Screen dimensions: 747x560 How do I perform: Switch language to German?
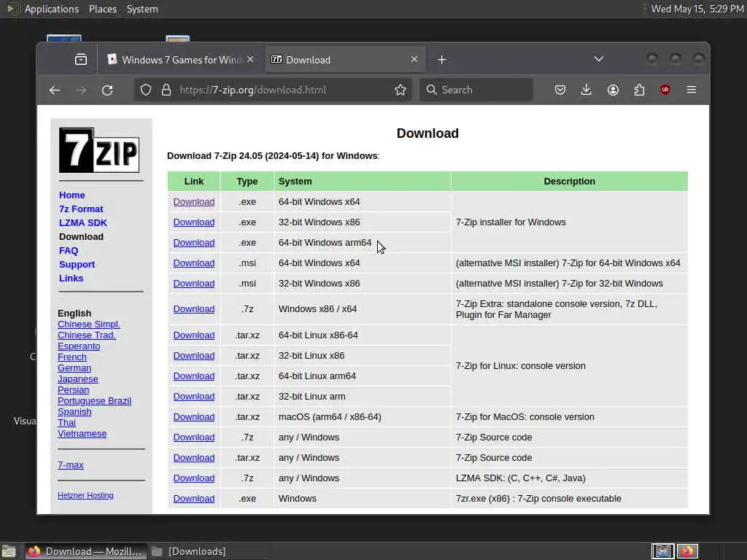click(74, 368)
